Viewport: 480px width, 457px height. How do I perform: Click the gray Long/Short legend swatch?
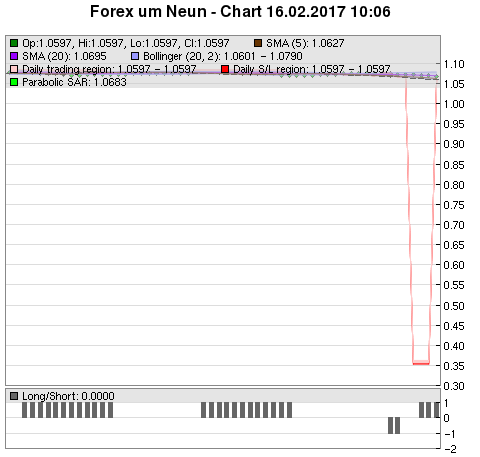click(14, 396)
